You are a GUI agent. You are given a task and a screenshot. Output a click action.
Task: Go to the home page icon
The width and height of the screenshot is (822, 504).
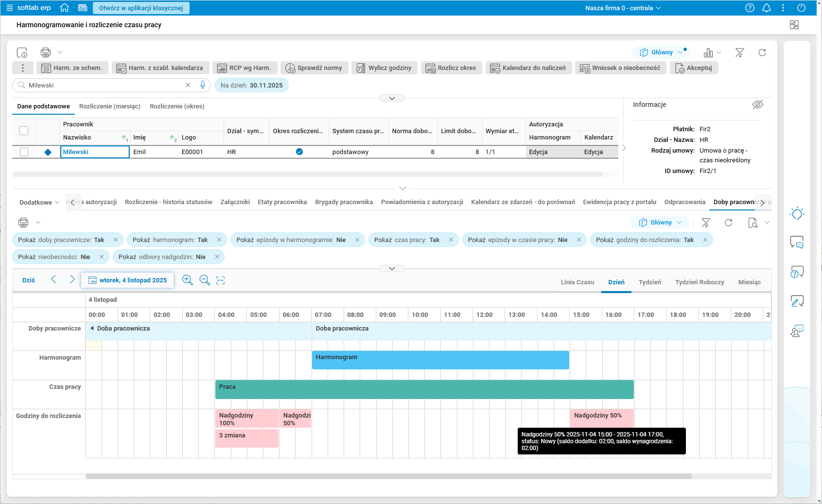(x=64, y=8)
